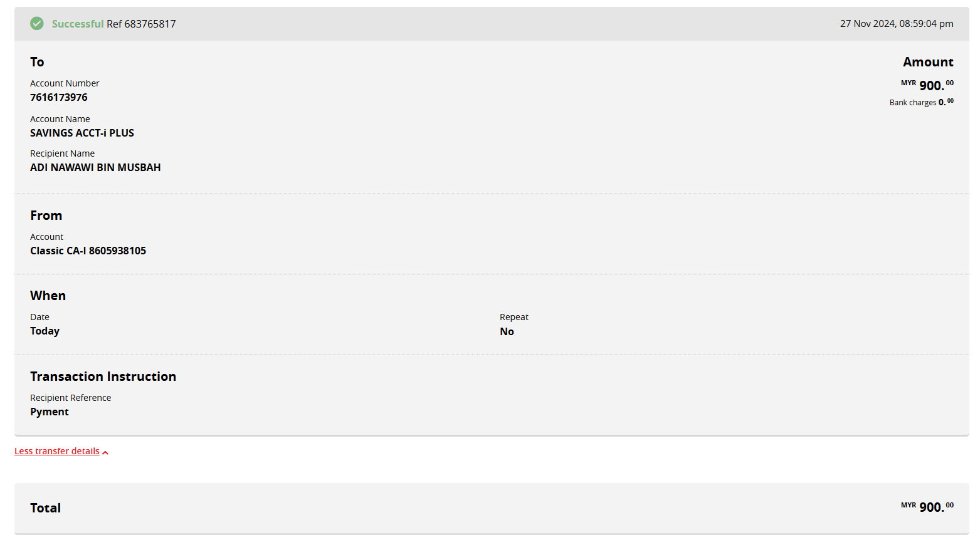Click recipient name ADI NAWAWI BIN MUSBAH

click(95, 167)
